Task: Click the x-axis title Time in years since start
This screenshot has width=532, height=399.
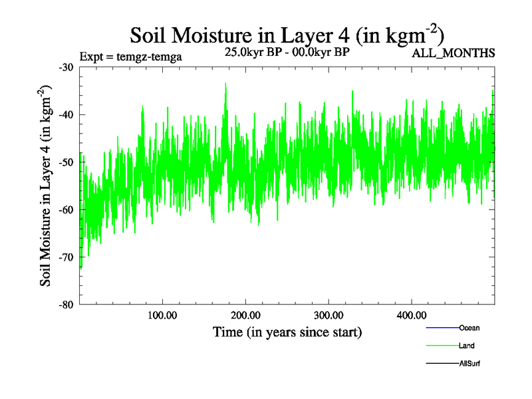Action: [x=287, y=331]
